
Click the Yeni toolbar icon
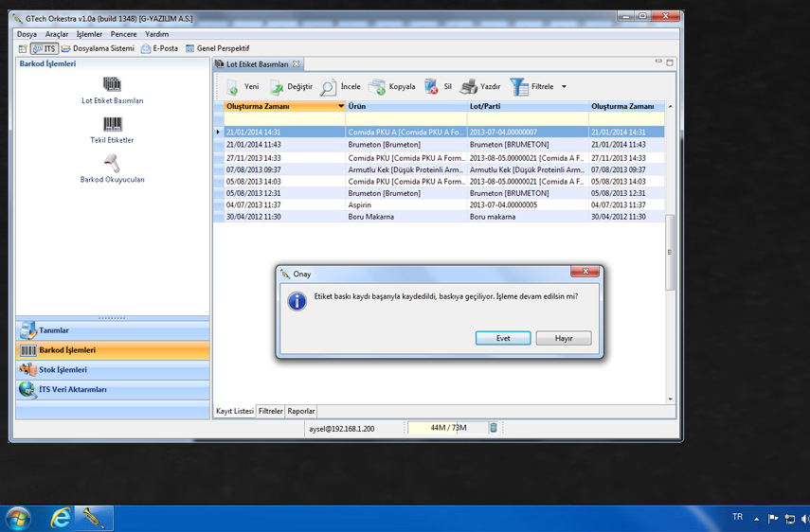[232, 87]
